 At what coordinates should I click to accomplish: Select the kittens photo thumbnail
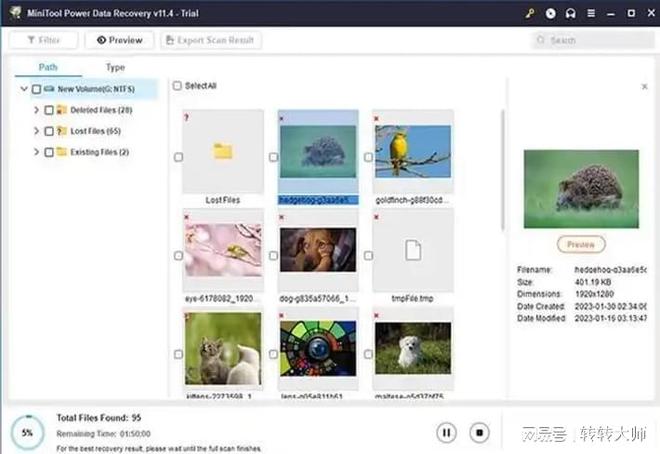click(x=223, y=348)
